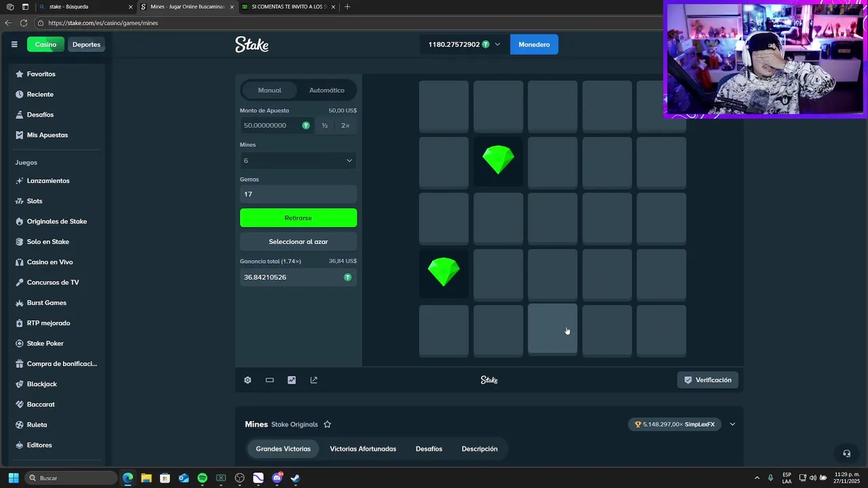This screenshot has height=488, width=868.
Task: Open game settings gear icon
Action: click(x=248, y=380)
